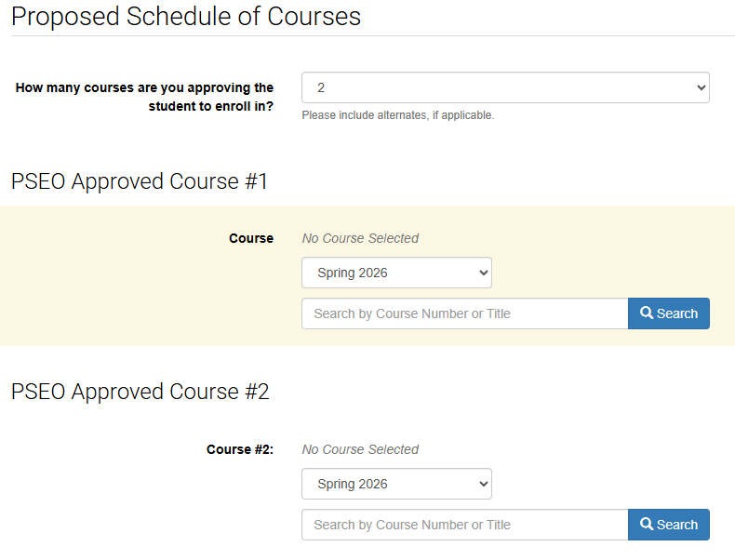Click the "PSEO Approved Course #1" heading

pyautogui.click(x=140, y=181)
